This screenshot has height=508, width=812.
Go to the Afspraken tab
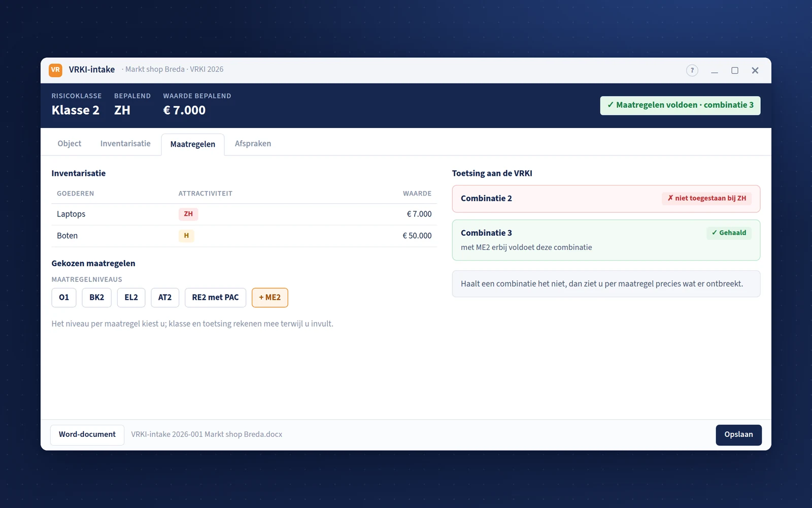click(x=253, y=144)
